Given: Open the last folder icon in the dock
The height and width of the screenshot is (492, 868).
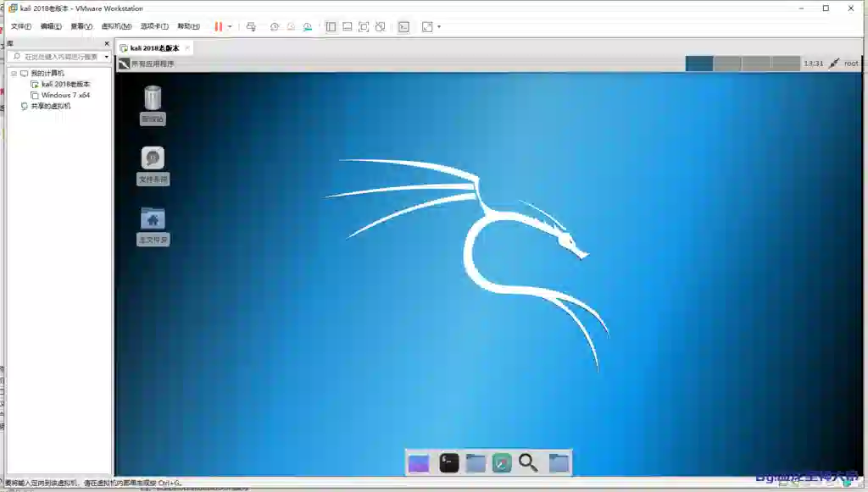Looking at the screenshot, I should [x=559, y=463].
